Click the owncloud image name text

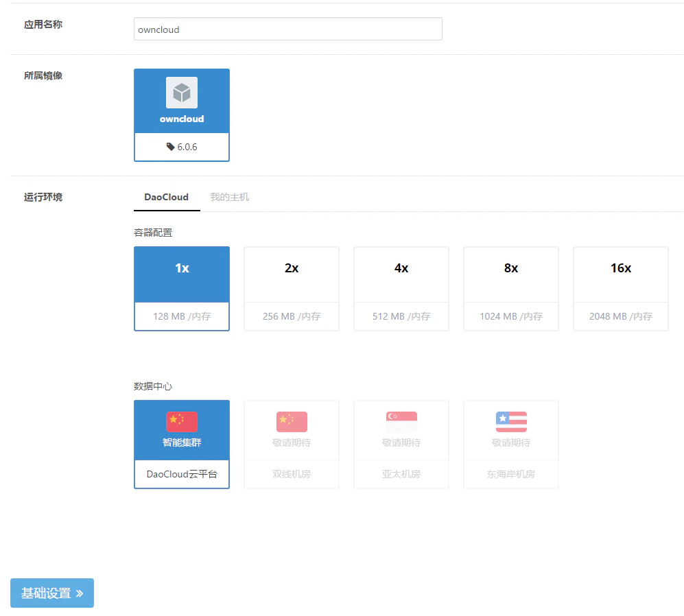[182, 119]
